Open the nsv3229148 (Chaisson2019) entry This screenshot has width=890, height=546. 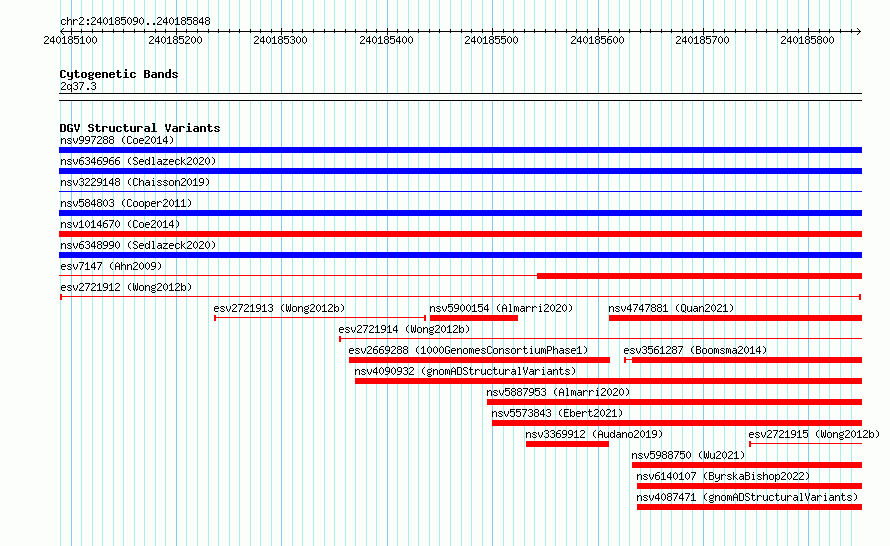pyautogui.click(x=135, y=182)
